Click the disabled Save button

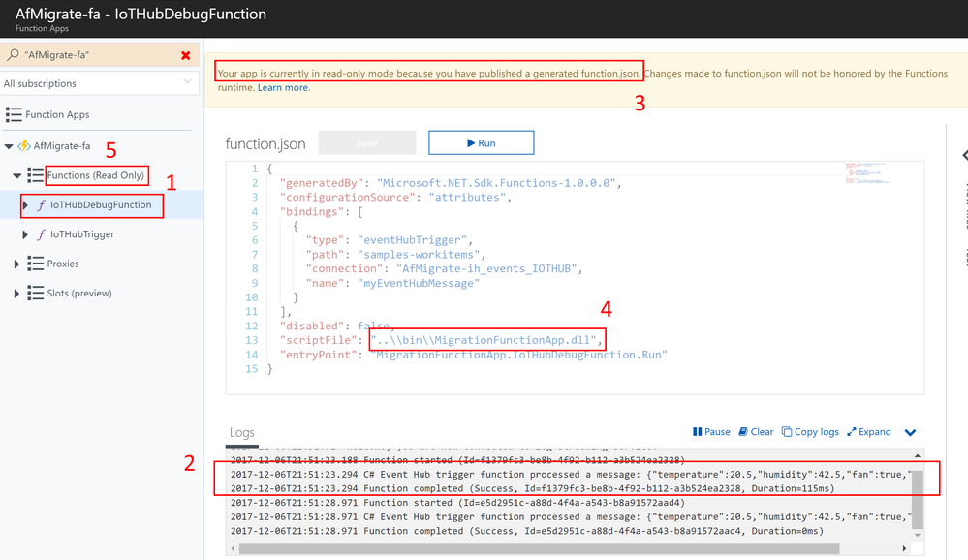[366, 142]
